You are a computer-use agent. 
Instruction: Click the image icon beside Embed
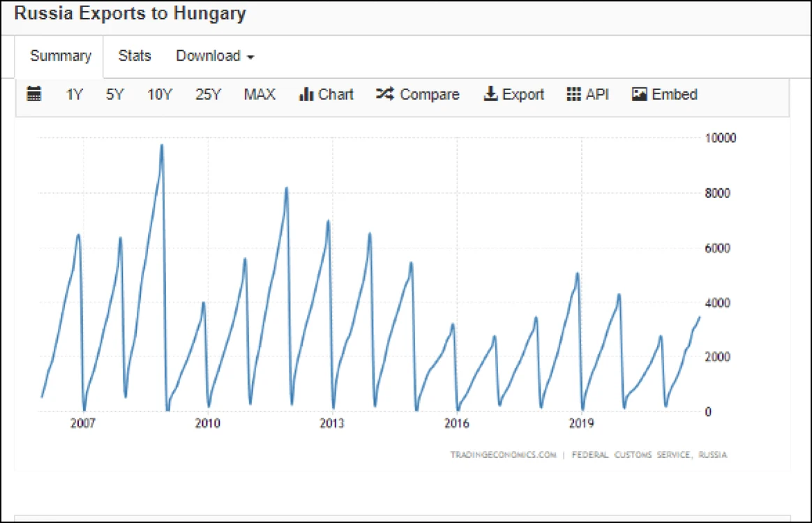click(640, 94)
